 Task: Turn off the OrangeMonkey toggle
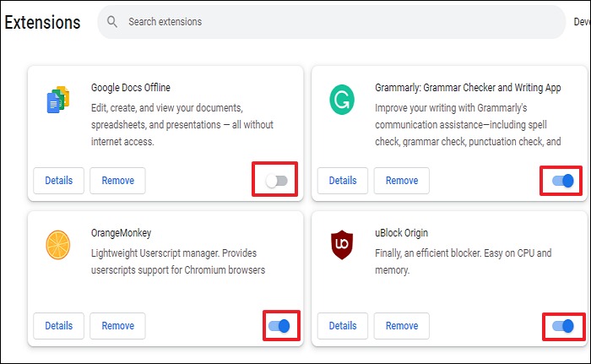tap(277, 325)
